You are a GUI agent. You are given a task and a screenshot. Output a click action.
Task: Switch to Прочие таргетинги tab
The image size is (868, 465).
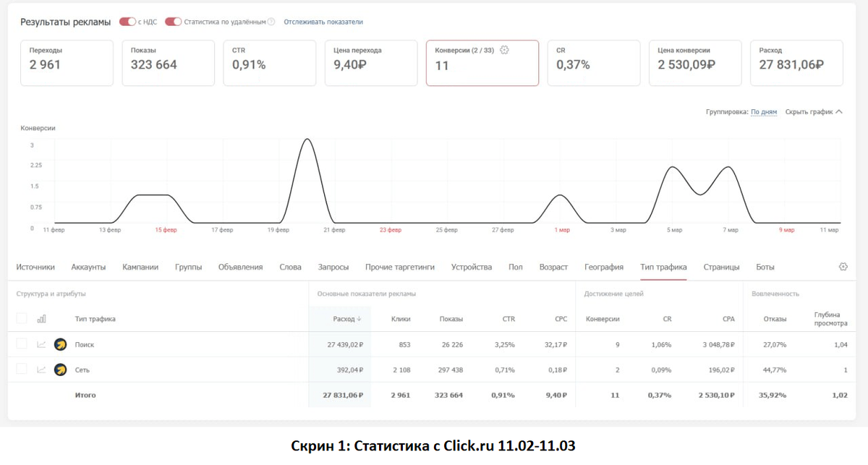click(x=400, y=267)
